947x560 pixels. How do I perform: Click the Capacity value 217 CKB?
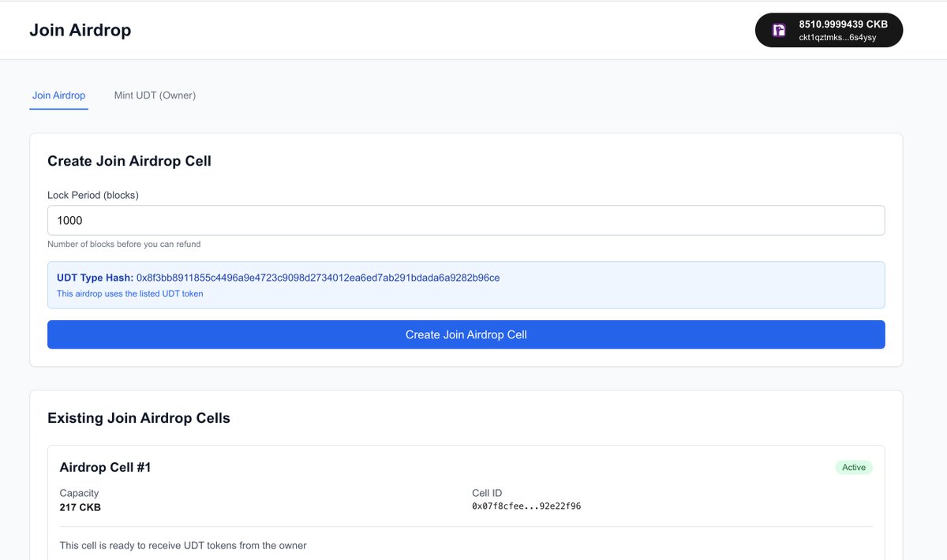[x=80, y=507]
